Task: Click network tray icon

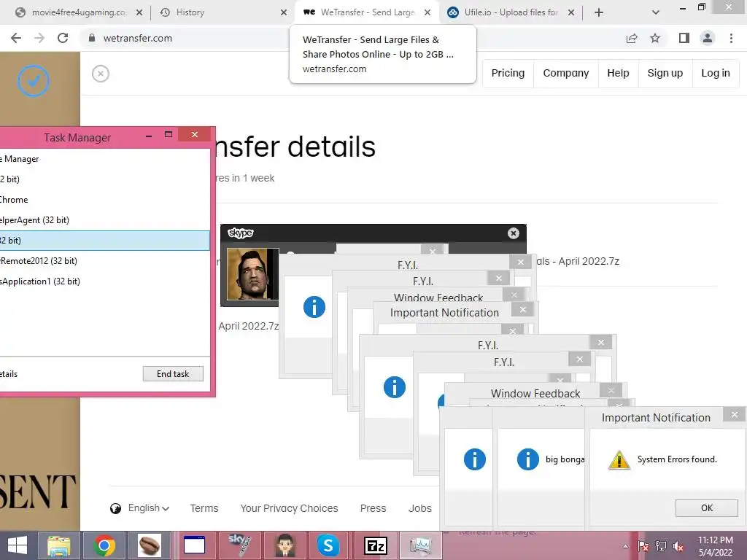Action: (x=660, y=546)
